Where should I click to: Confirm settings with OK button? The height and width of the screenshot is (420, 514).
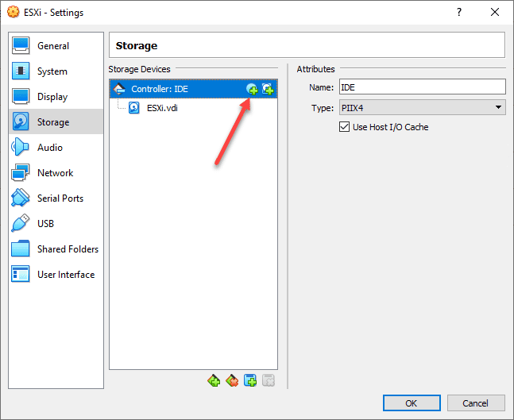click(412, 403)
